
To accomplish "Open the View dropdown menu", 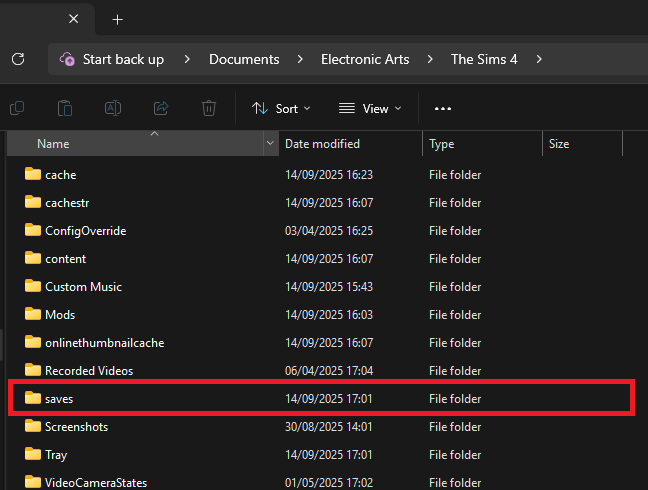I will pos(370,109).
